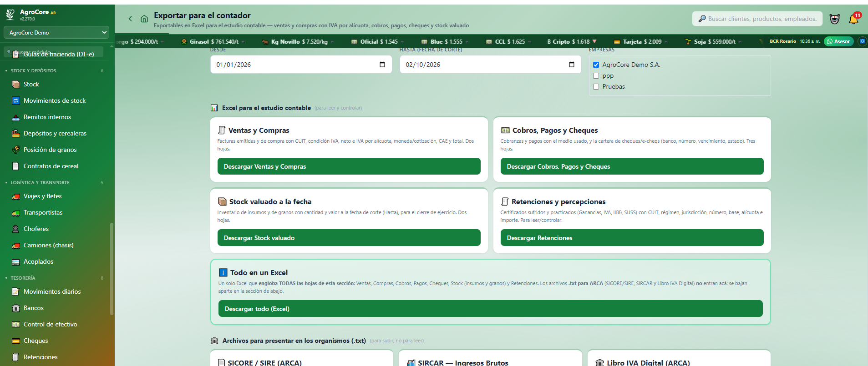Click the Viajes y fletes truck icon
Image resolution: width=868 pixels, height=366 pixels.
click(16, 196)
